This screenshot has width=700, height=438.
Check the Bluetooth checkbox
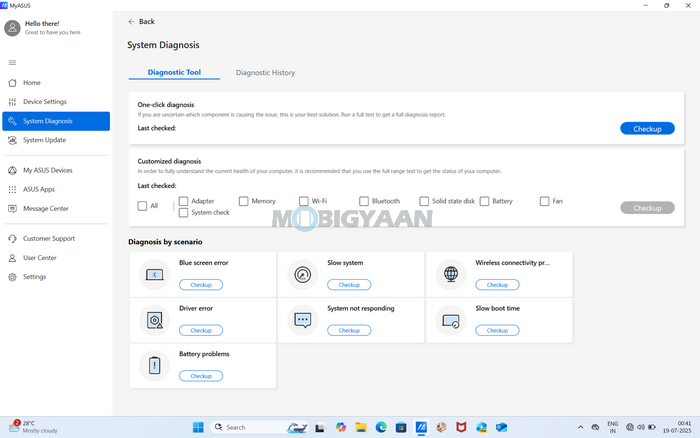(x=364, y=201)
